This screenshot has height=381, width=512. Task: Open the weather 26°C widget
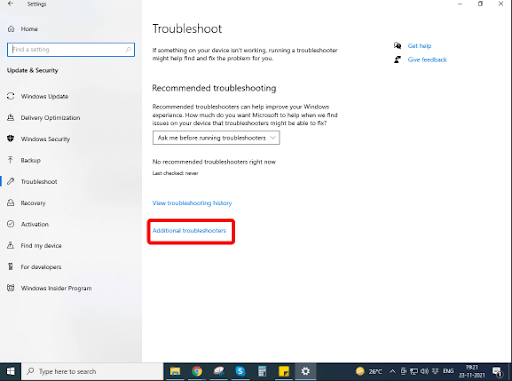click(369, 371)
